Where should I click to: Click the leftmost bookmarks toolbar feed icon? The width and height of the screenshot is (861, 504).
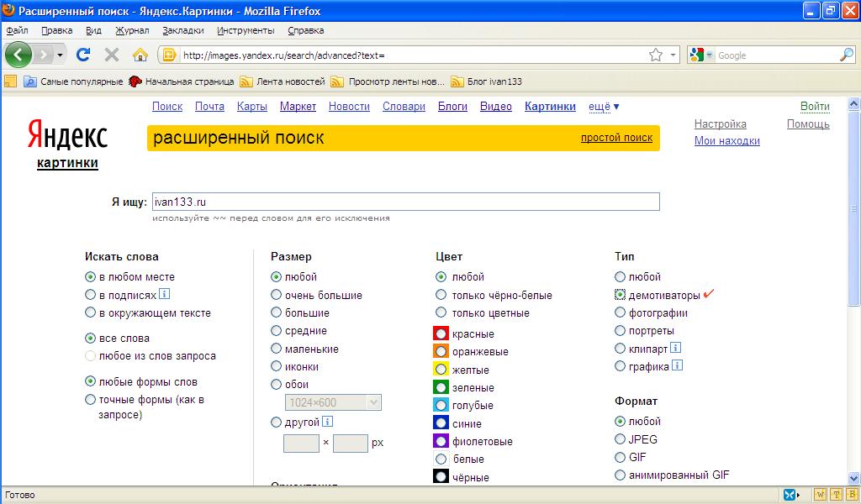point(10,81)
